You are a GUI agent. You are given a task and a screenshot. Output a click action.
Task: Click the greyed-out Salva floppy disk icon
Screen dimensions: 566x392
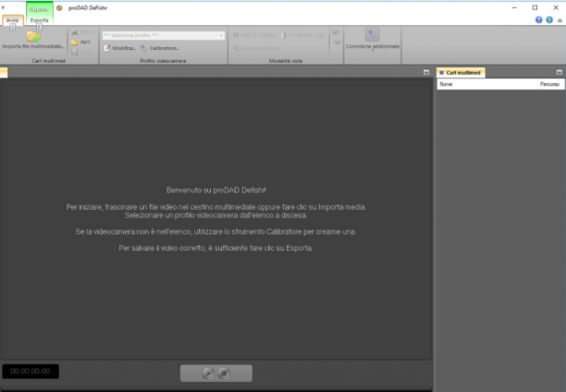75,52
